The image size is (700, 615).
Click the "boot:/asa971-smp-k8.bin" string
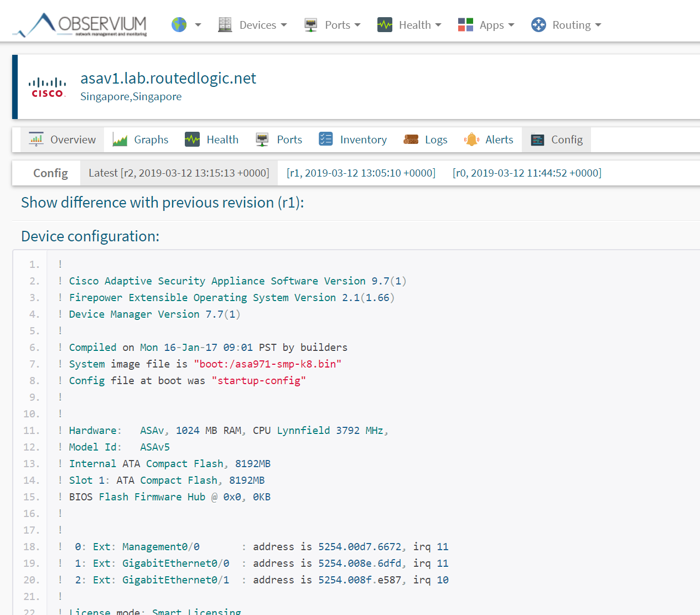(268, 364)
